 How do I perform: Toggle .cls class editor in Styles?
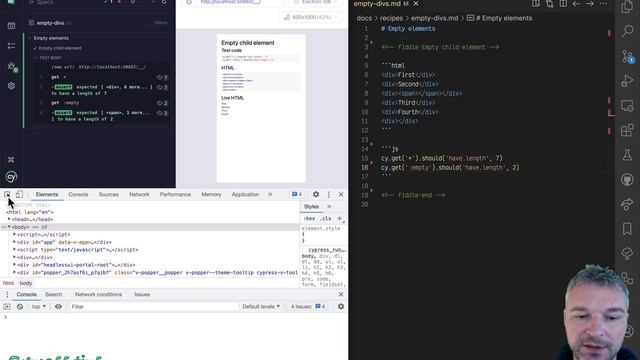pyautogui.click(x=325, y=219)
